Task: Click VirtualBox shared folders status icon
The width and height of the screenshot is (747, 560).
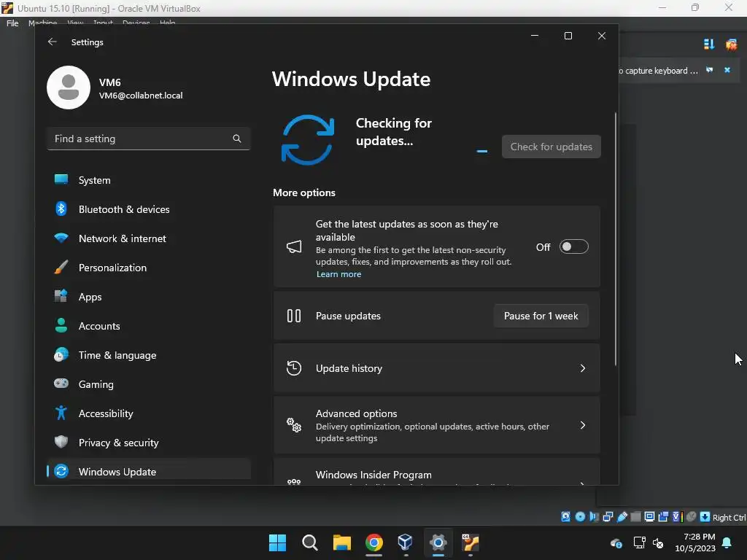Action: [x=635, y=517]
